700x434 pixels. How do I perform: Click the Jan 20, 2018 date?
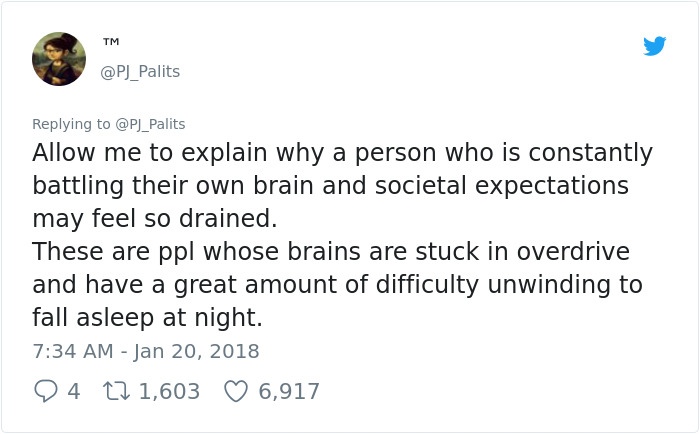(194, 352)
